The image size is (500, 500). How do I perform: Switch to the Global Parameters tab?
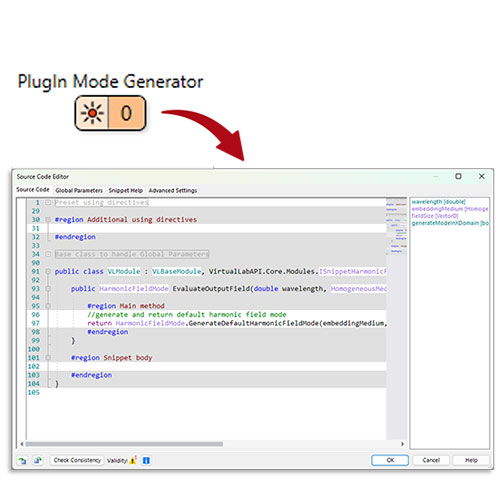(x=79, y=190)
